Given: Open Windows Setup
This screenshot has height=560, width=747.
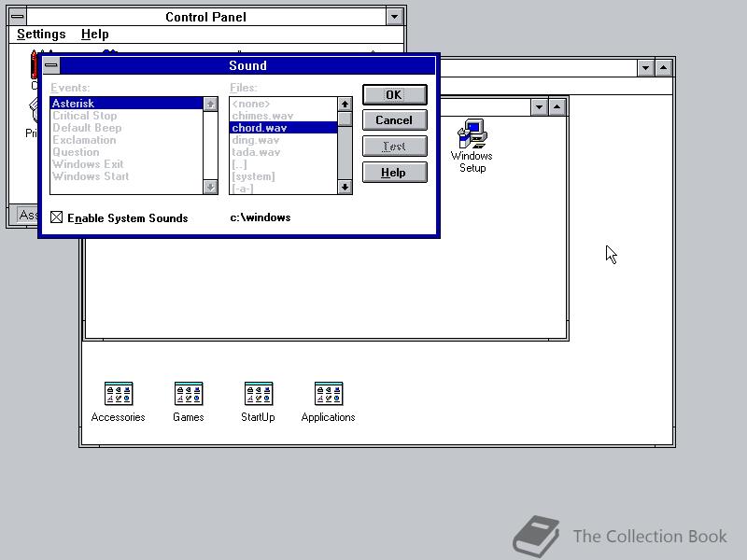Looking at the screenshot, I should [x=472, y=131].
